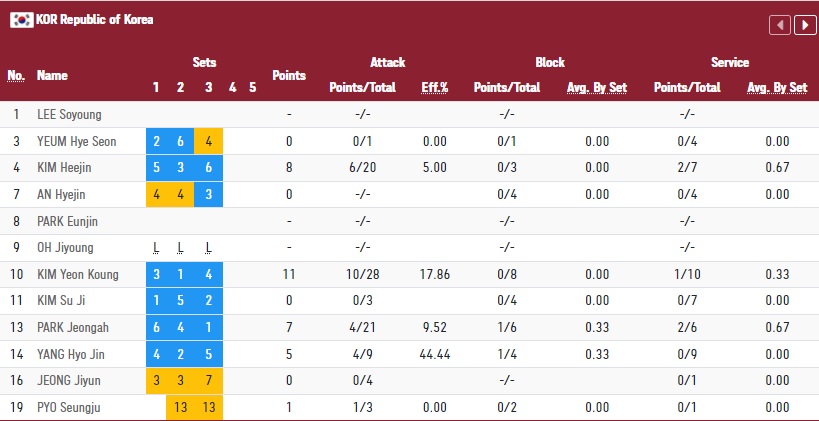Click the KOR Republic of Korea title

coord(95,20)
